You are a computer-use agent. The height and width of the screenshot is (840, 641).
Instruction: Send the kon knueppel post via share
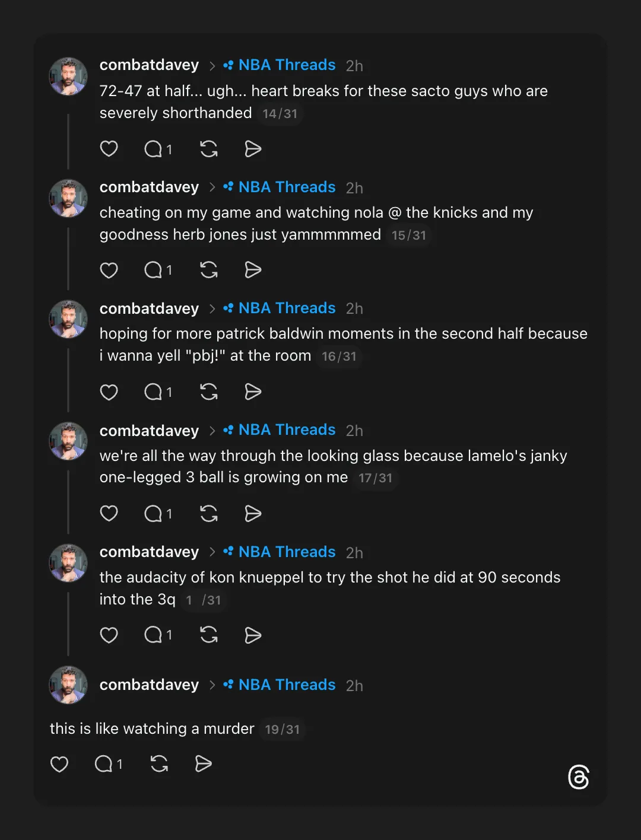[253, 635]
